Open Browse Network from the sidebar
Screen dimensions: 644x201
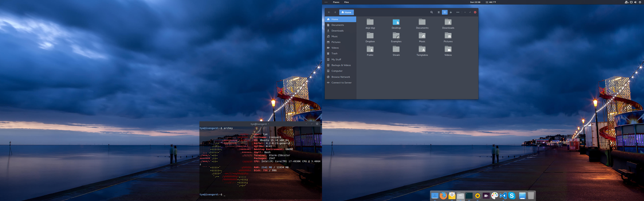pos(341,77)
